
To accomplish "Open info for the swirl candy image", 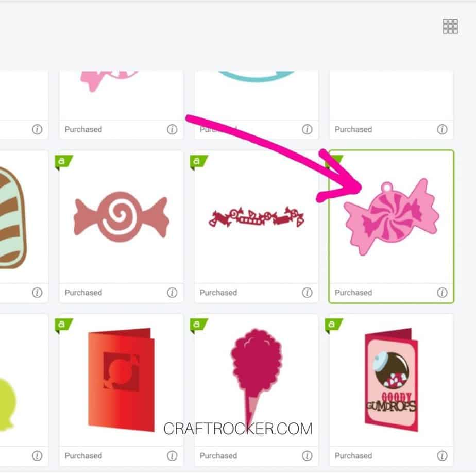I will [172, 292].
